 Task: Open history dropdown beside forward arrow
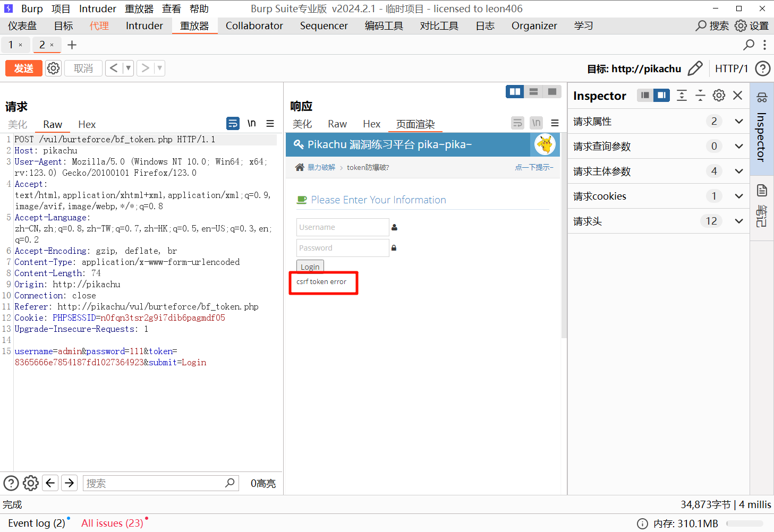[x=159, y=68]
